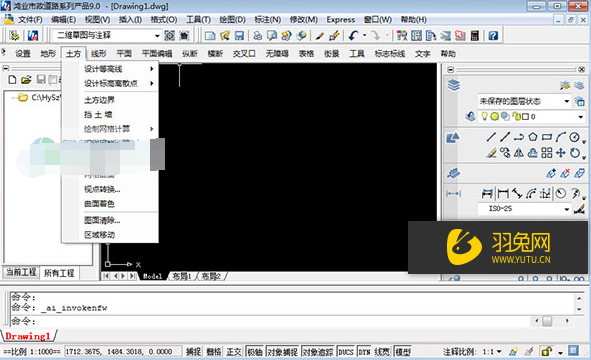
Task: Click the Arc length dimension icon
Action: (x=531, y=193)
